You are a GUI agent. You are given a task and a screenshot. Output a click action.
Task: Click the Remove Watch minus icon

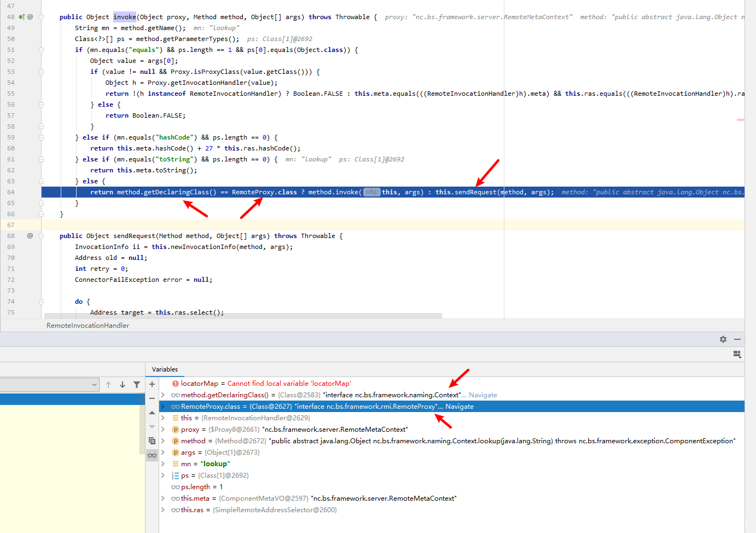point(152,398)
